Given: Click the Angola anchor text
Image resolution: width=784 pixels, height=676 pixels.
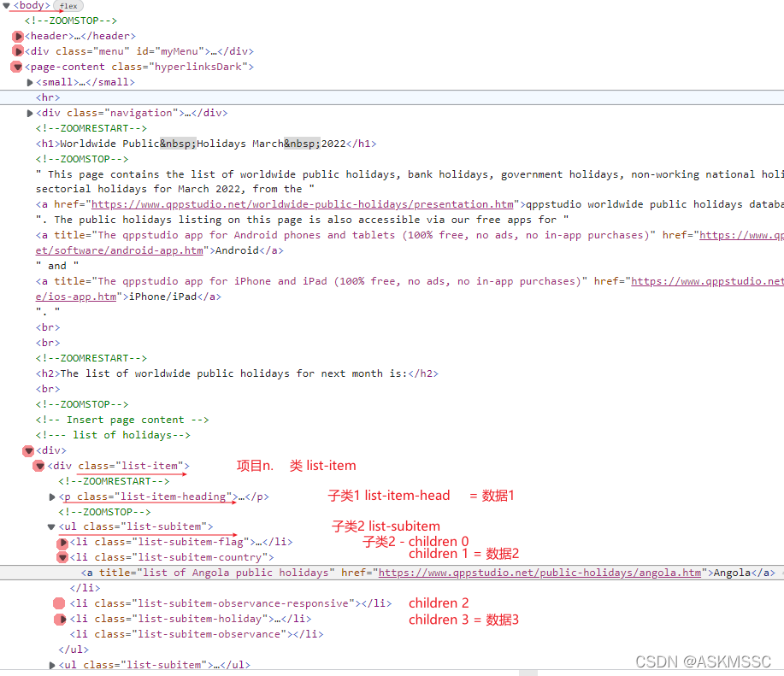Looking at the screenshot, I should pyautogui.click(x=732, y=573).
